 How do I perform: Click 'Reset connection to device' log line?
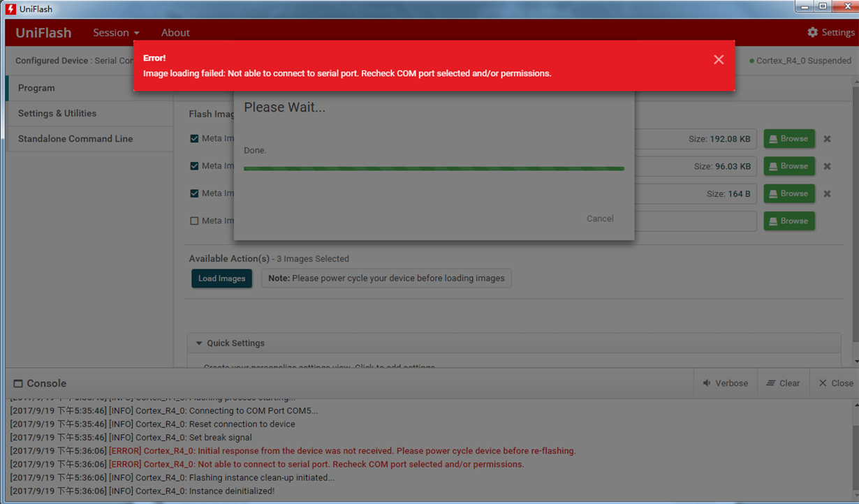pyautogui.click(x=152, y=424)
